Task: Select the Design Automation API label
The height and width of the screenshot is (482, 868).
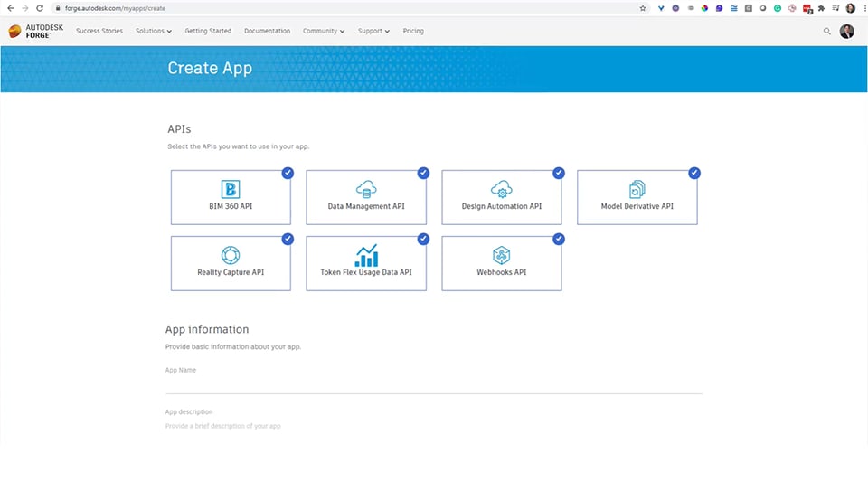Action: pyautogui.click(x=502, y=206)
